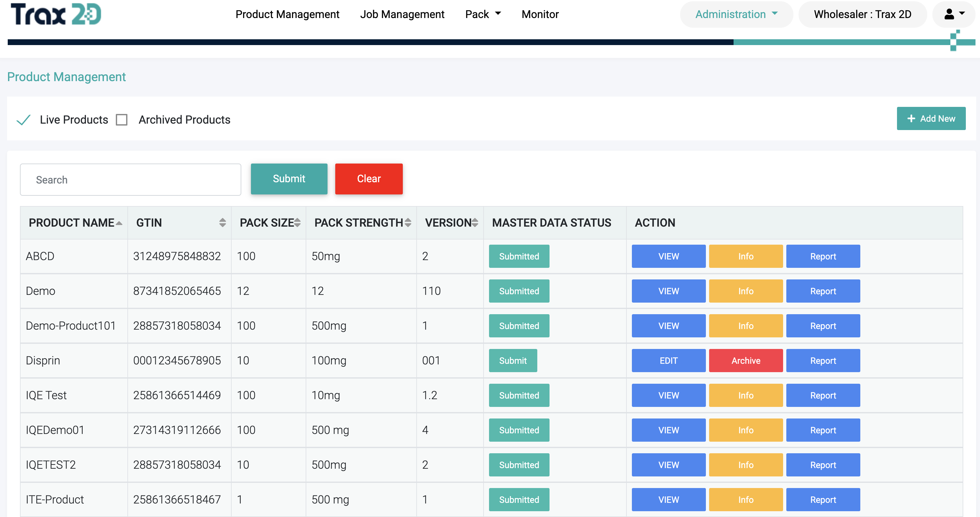The width and height of the screenshot is (980, 517).
Task: View the ITE-Product entry
Action: [669, 500]
